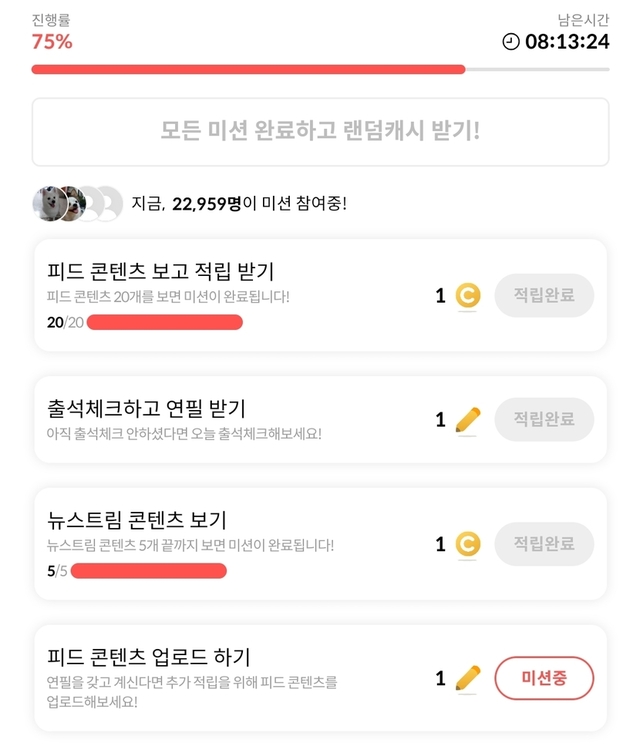Open the 출석체크하고 연필 받기 mission title

tap(146, 408)
